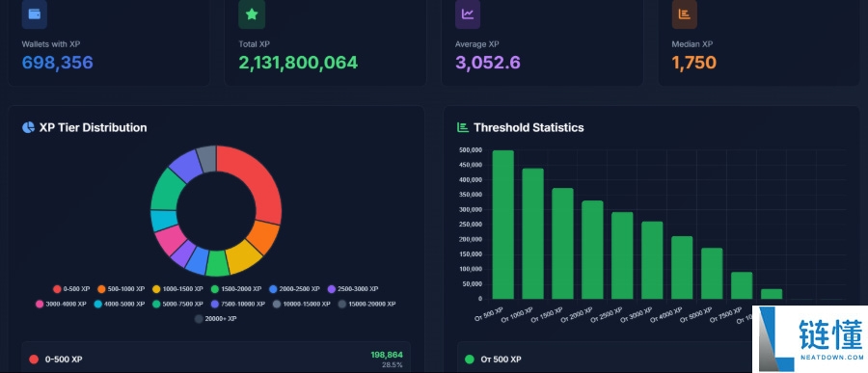Click the От 500 XP row label below the chart
The image size is (868, 373).
[501, 360]
